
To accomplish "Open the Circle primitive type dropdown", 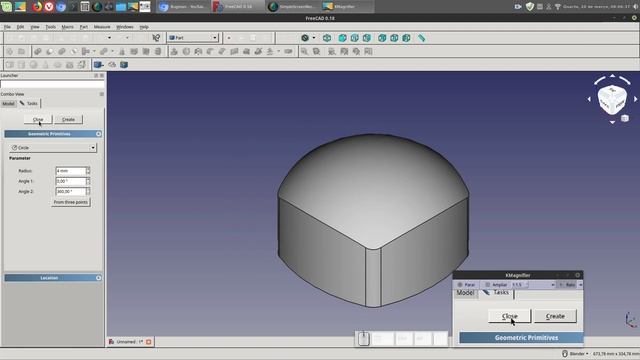I will 53,147.
